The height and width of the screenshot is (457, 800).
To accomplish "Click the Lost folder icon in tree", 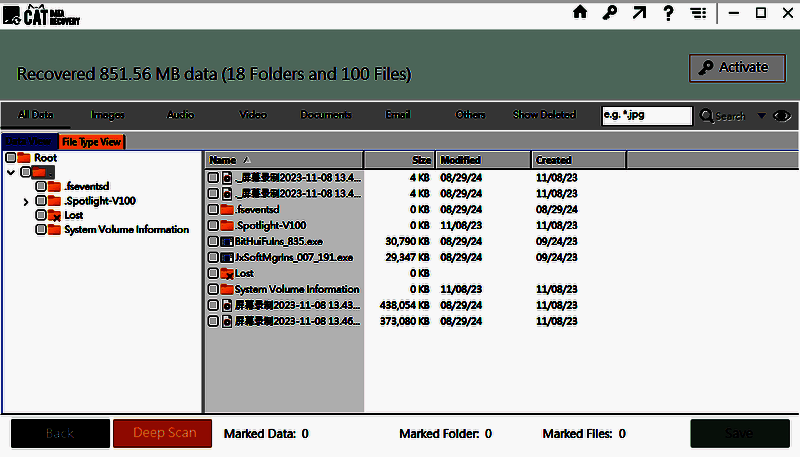I will (55, 215).
